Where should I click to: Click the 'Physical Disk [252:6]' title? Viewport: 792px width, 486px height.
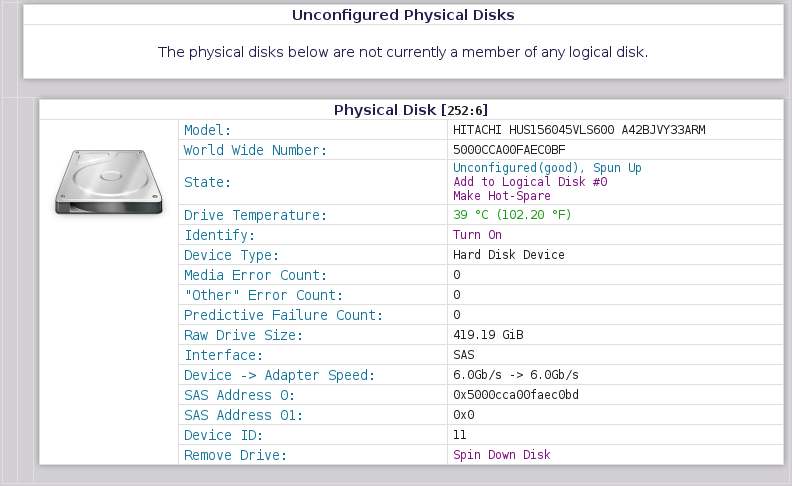point(410,109)
